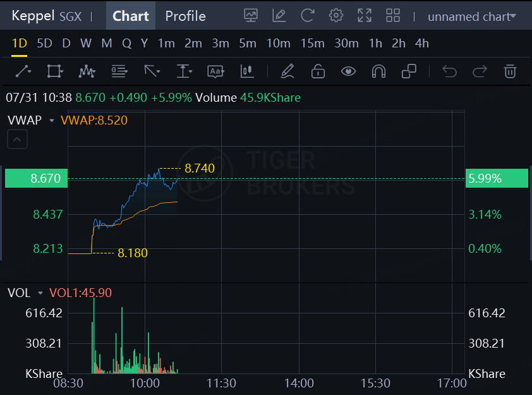The width and height of the screenshot is (532, 395).
Task: Open the unnamed chart dropdown
Action: [471, 16]
